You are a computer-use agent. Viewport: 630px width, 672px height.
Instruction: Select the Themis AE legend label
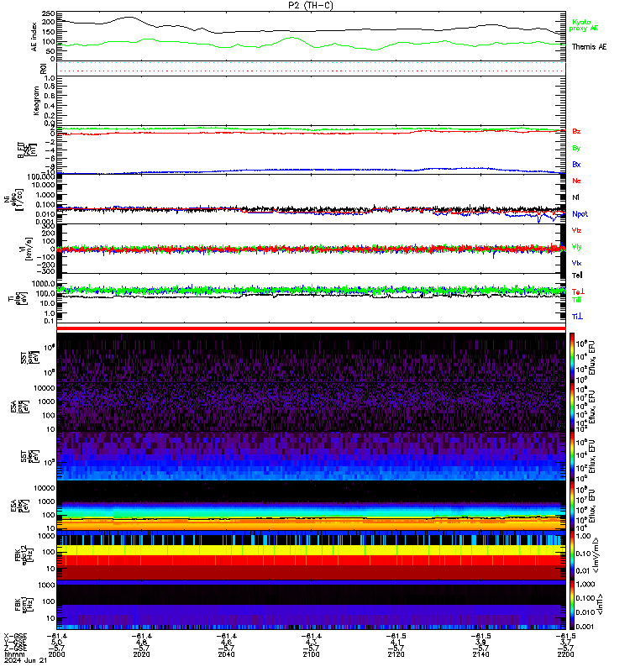tap(589, 47)
